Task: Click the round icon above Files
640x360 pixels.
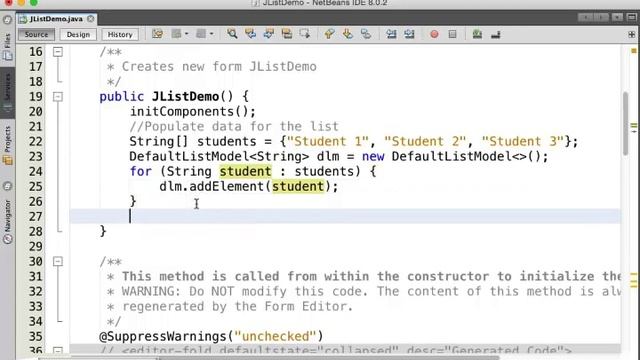Action: point(7,20)
